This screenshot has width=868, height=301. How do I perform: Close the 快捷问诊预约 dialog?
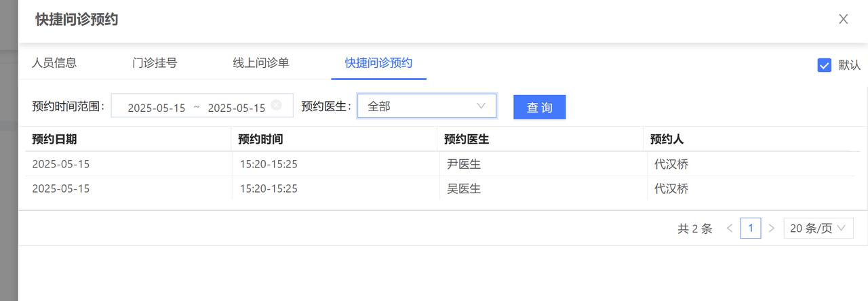(x=844, y=19)
